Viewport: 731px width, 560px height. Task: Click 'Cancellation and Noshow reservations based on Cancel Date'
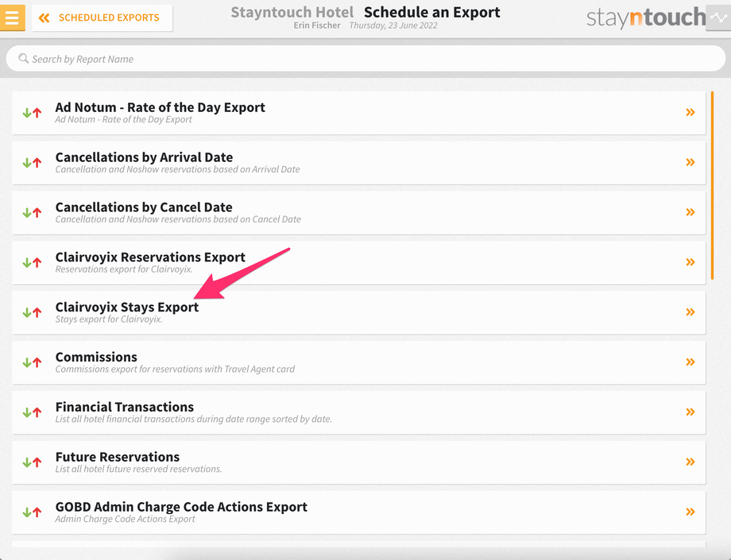(178, 219)
